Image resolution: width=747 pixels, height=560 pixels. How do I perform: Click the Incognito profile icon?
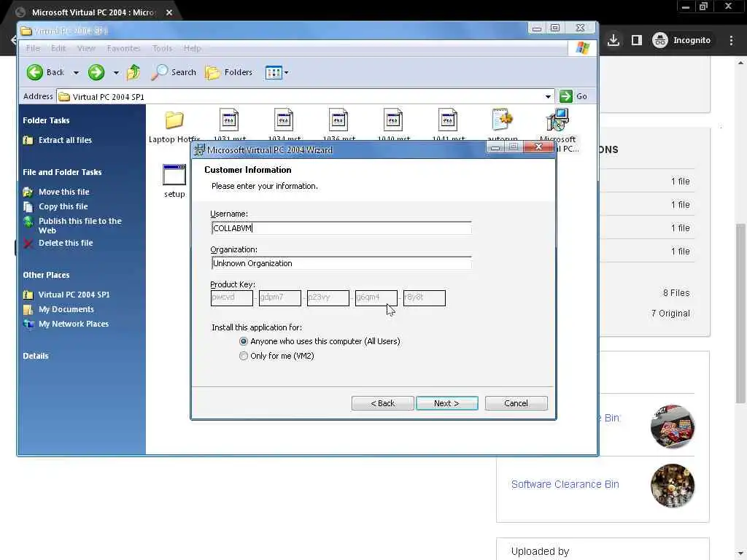coord(659,40)
